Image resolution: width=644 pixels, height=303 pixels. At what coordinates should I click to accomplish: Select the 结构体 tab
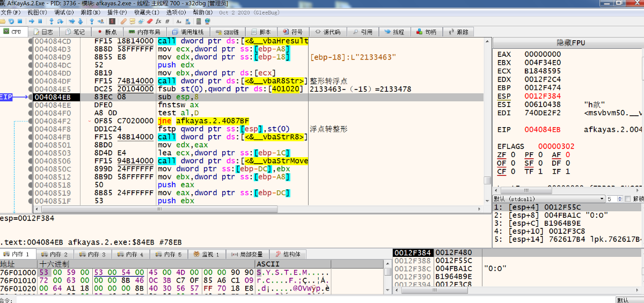[x=287, y=254]
